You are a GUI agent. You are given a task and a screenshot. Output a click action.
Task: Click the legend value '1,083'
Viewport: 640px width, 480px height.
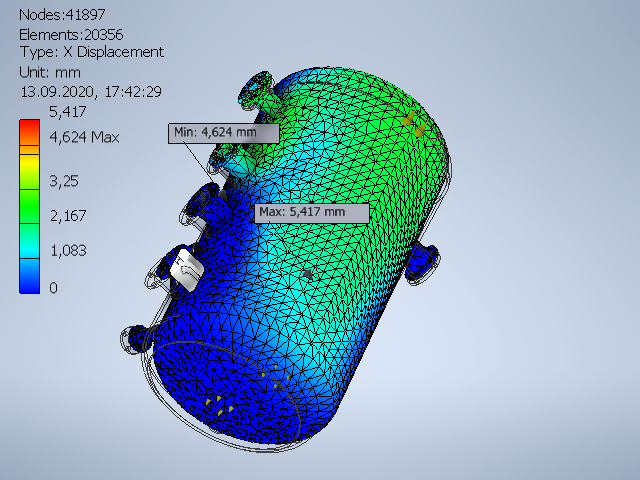68,251
